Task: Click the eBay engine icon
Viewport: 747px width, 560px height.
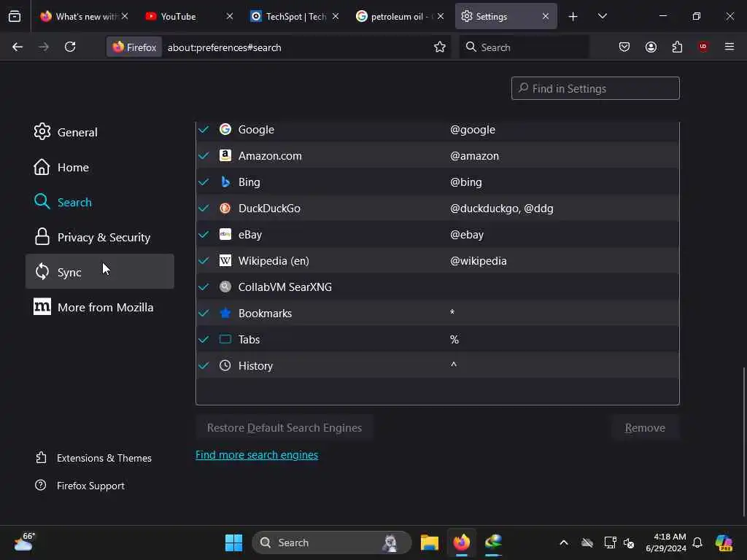Action: 225,234
